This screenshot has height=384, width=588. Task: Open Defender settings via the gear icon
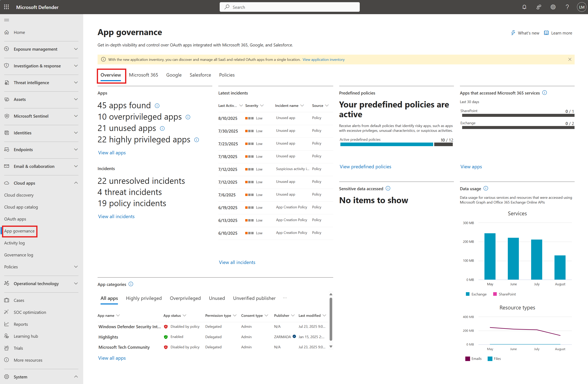point(553,7)
